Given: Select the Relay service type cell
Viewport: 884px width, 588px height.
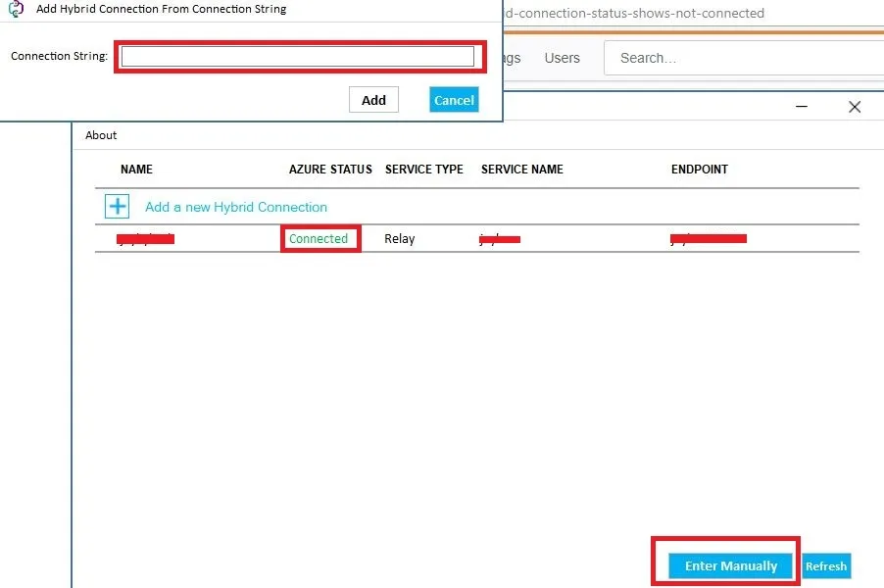Looking at the screenshot, I should coord(400,238).
